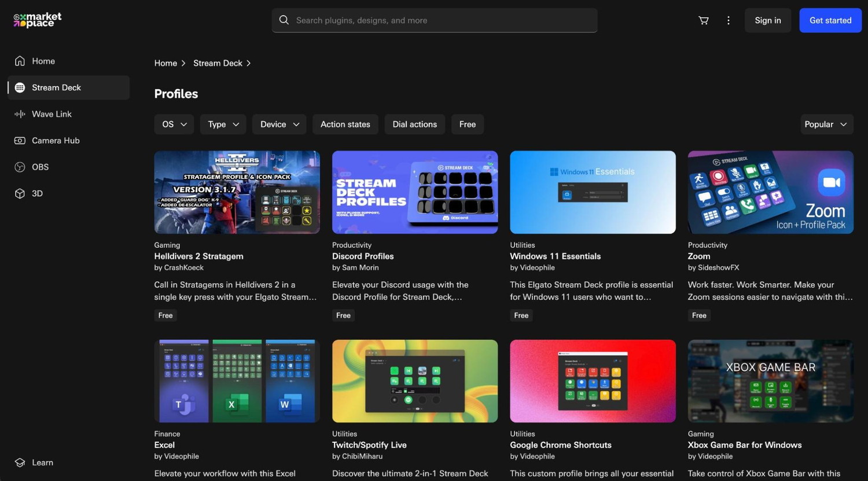The width and height of the screenshot is (868, 481).
Task: Toggle the Action states filter
Action: click(345, 124)
